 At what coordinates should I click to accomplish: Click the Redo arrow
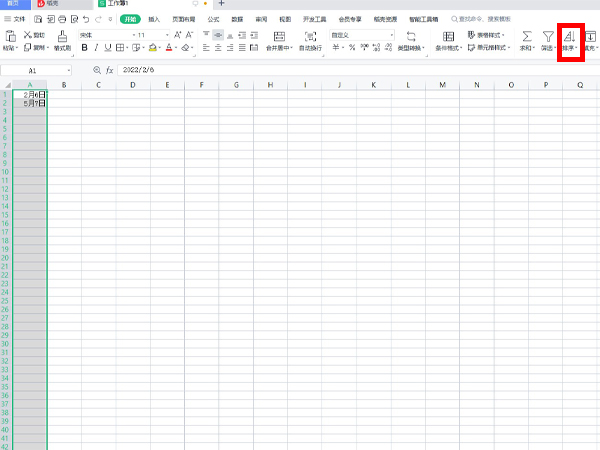click(98, 19)
